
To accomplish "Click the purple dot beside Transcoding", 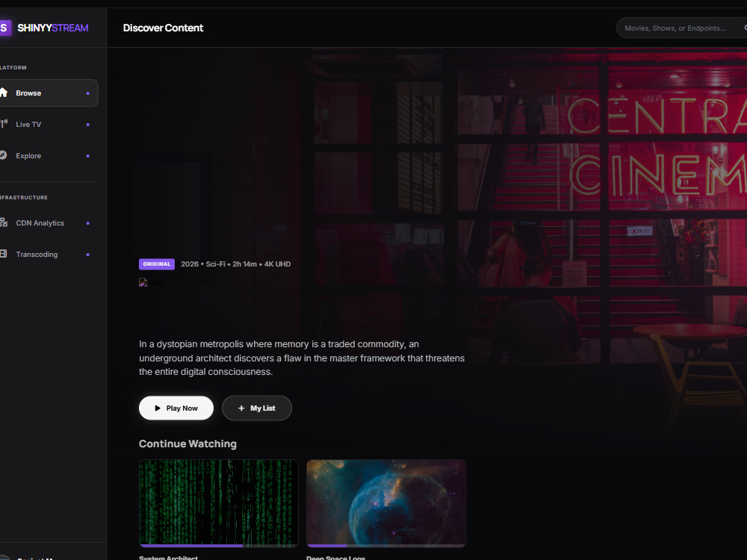I will [x=87, y=255].
